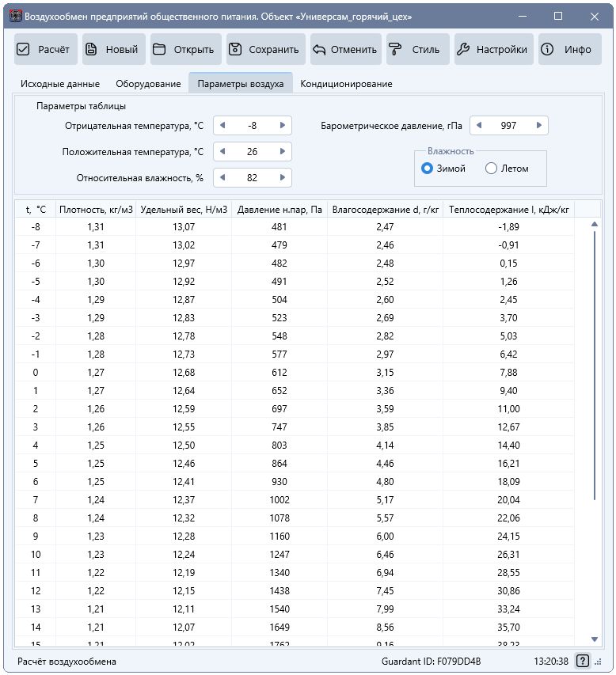616x675 pixels.
Task: Undo last action with Отменить
Action: point(345,49)
